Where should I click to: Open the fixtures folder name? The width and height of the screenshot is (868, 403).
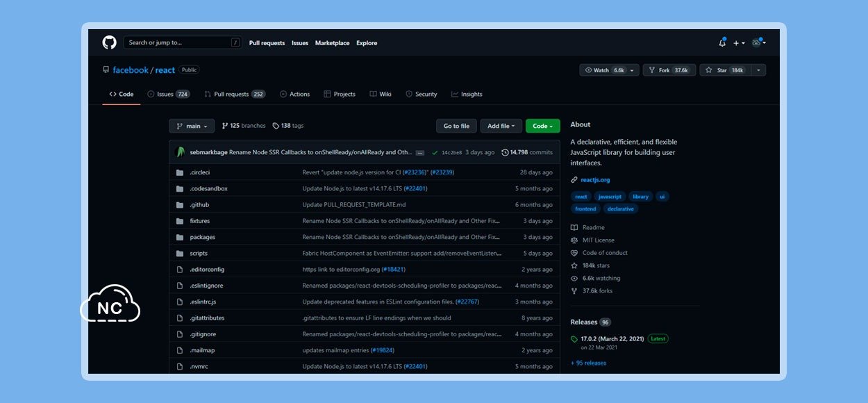point(200,221)
